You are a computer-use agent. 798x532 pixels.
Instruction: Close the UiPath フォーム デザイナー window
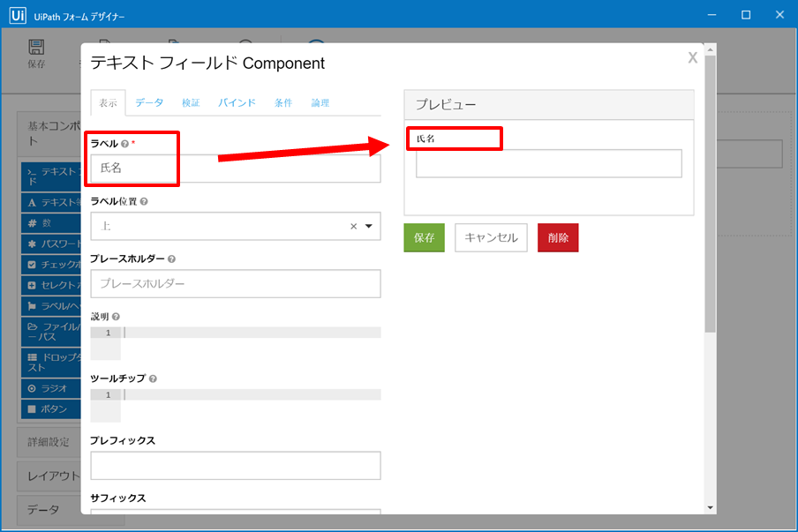click(x=779, y=15)
